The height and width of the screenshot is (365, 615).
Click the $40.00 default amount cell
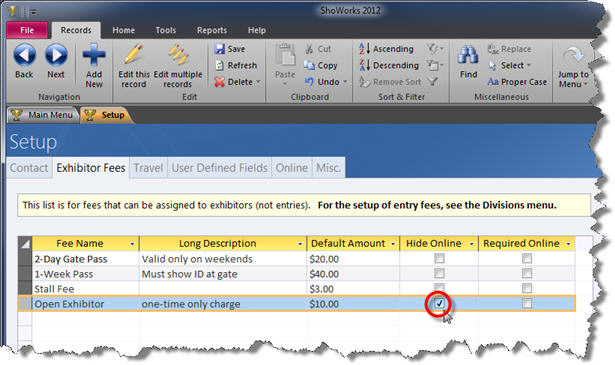click(x=353, y=274)
